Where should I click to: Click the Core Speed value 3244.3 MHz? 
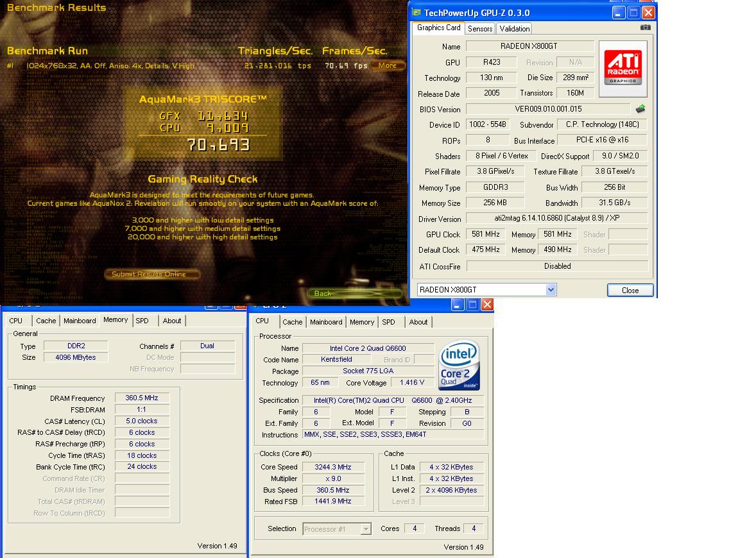click(333, 467)
